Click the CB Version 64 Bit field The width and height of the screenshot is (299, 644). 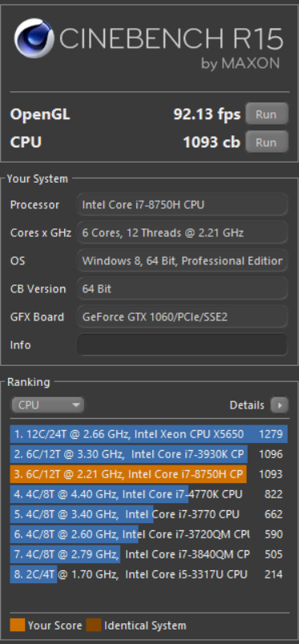(182, 288)
